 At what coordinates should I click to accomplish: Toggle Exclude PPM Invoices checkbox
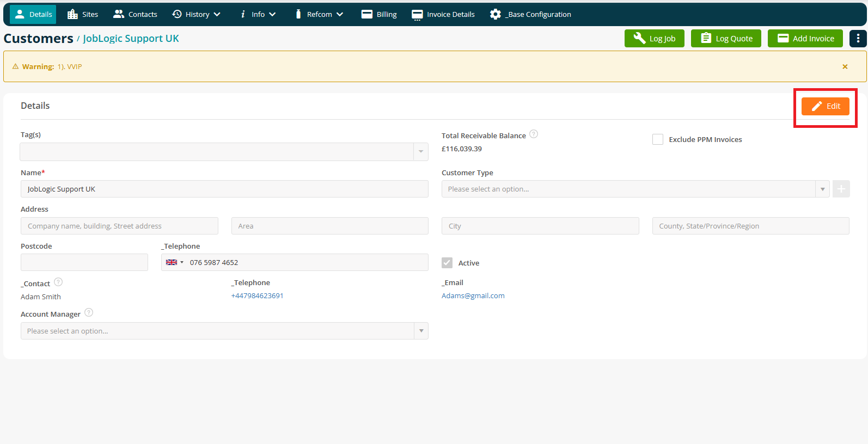[x=658, y=139]
